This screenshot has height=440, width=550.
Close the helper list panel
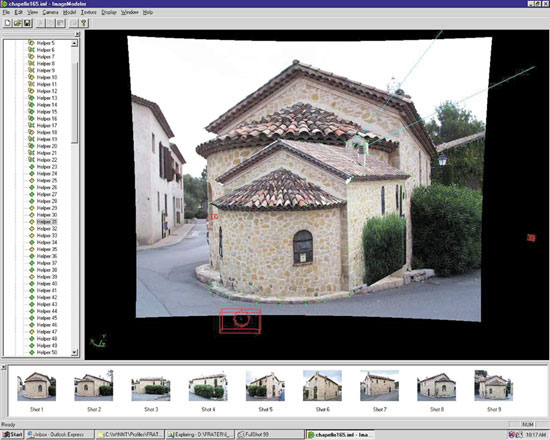click(x=77, y=34)
